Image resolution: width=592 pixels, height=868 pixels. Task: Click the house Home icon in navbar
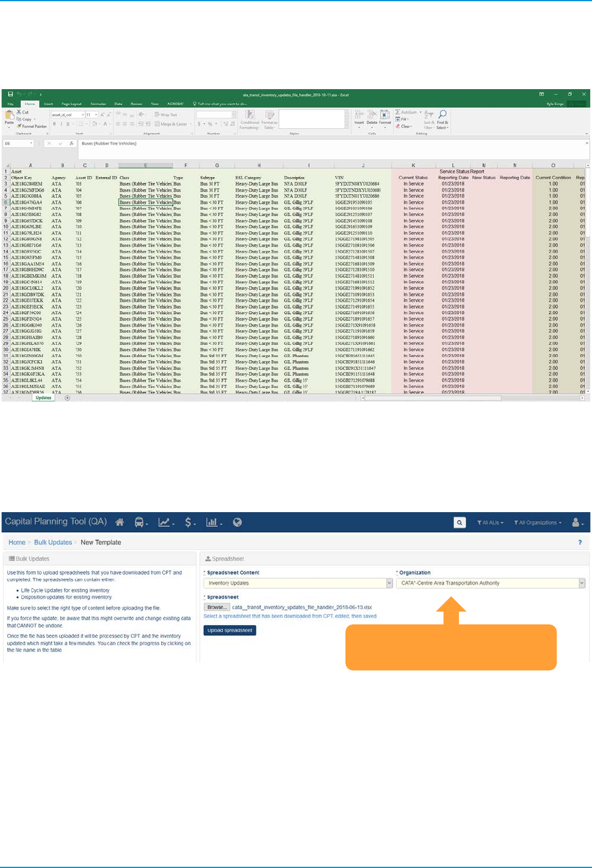[x=120, y=523]
